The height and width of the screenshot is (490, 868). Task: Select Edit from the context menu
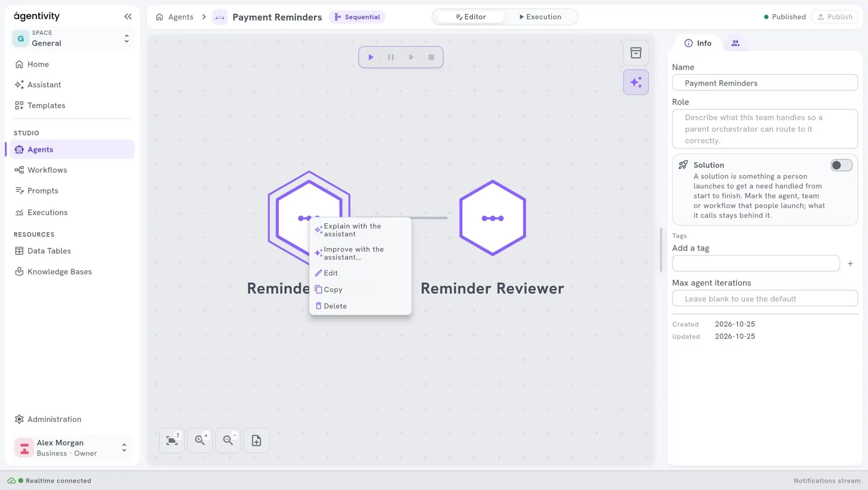tap(360, 273)
